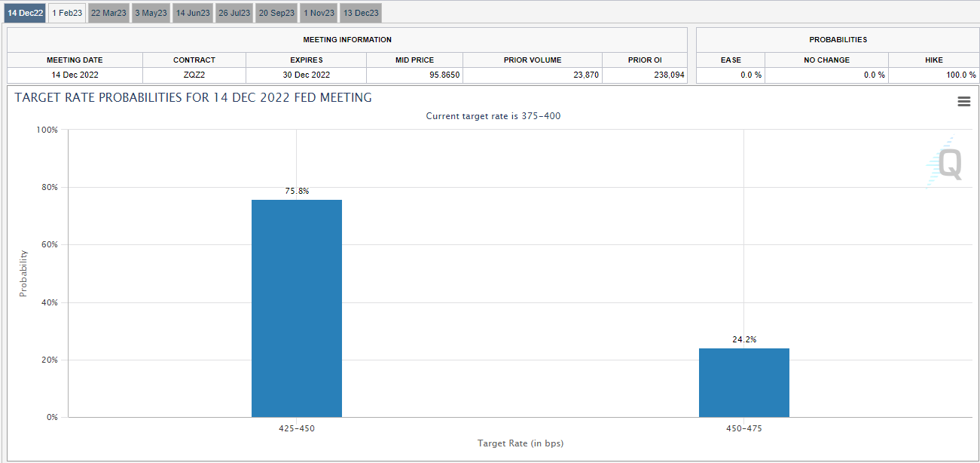Click the NO CHANGE probability header

click(826, 60)
